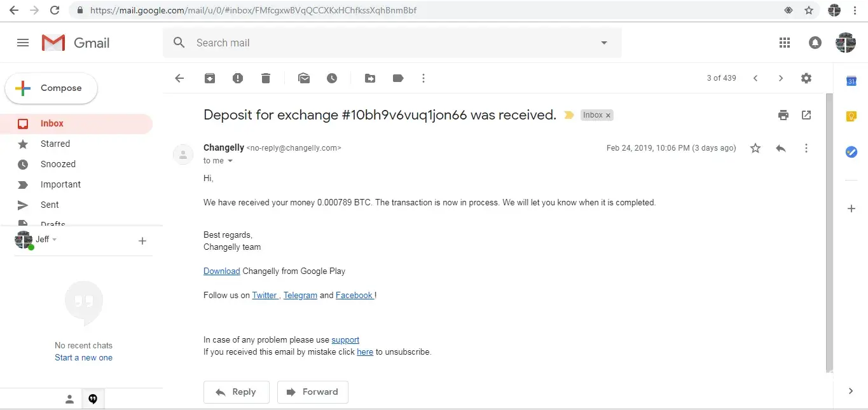The height and width of the screenshot is (410, 868).
Task: Report the email as spam
Action: tap(238, 78)
